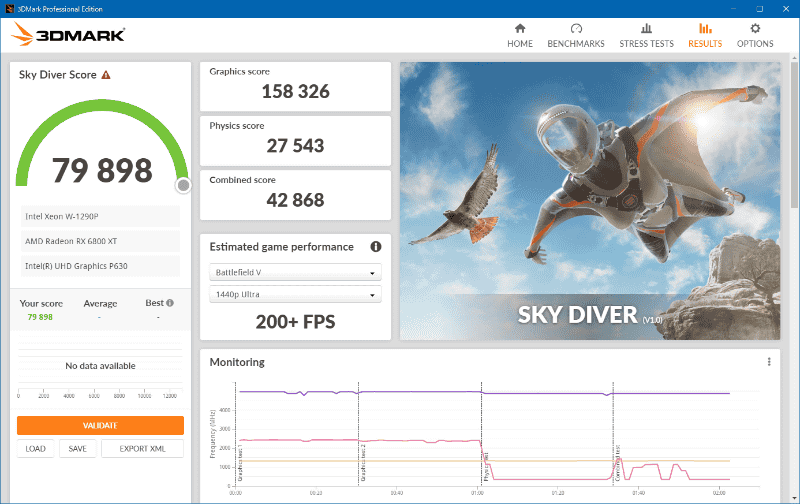
Task: Click the Physics score value 27 543
Action: point(295,146)
